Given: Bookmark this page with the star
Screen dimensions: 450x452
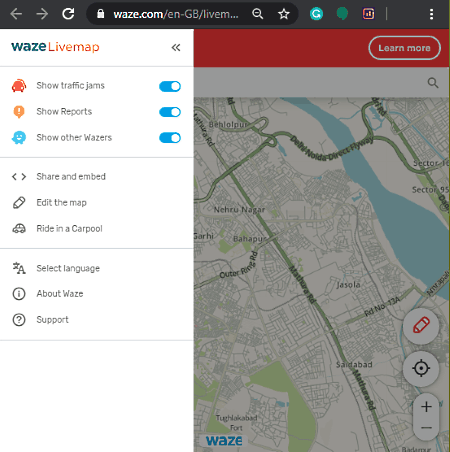Looking at the screenshot, I should 284,14.
